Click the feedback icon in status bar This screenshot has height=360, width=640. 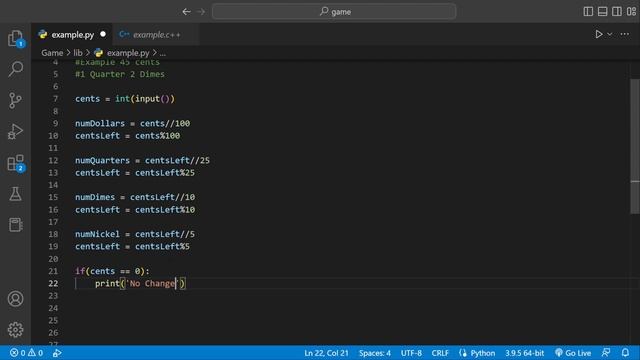point(606,353)
